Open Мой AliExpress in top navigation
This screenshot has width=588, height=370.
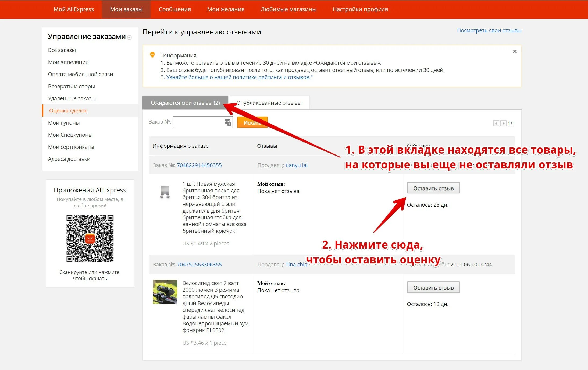coord(74,9)
